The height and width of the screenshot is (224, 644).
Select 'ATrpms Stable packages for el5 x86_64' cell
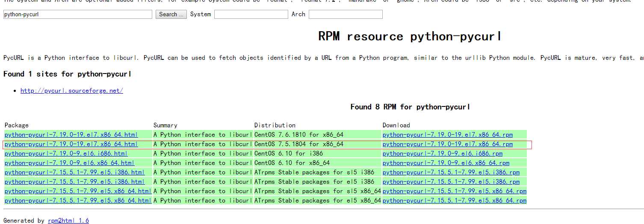(x=318, y=200)
